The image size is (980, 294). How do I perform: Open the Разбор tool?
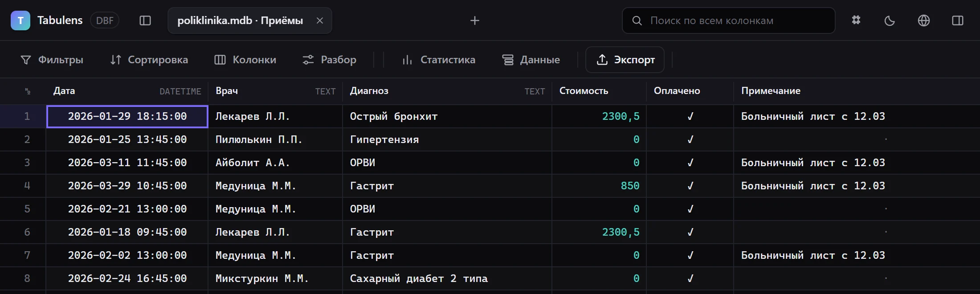tap(330, 60)
